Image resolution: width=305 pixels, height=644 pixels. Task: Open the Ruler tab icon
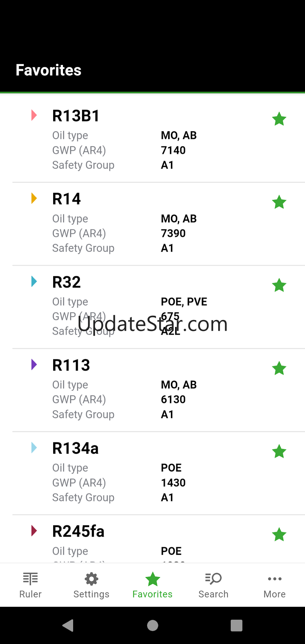coord(30,579)
